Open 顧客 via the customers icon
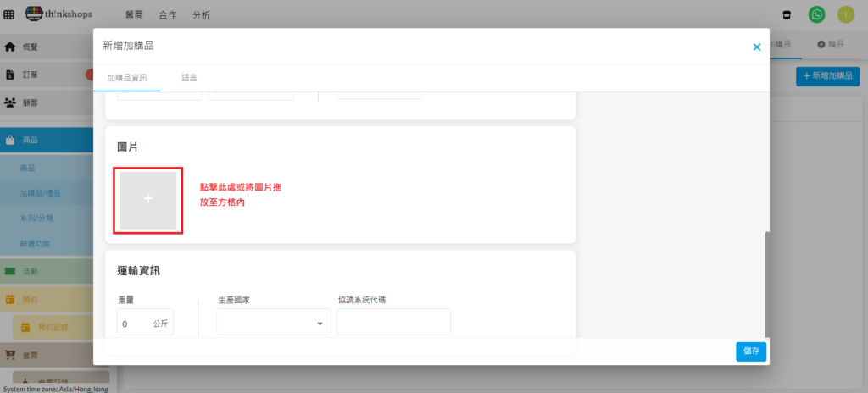The width and height of the screenshot is (868, 393). (x=10, y=102)
